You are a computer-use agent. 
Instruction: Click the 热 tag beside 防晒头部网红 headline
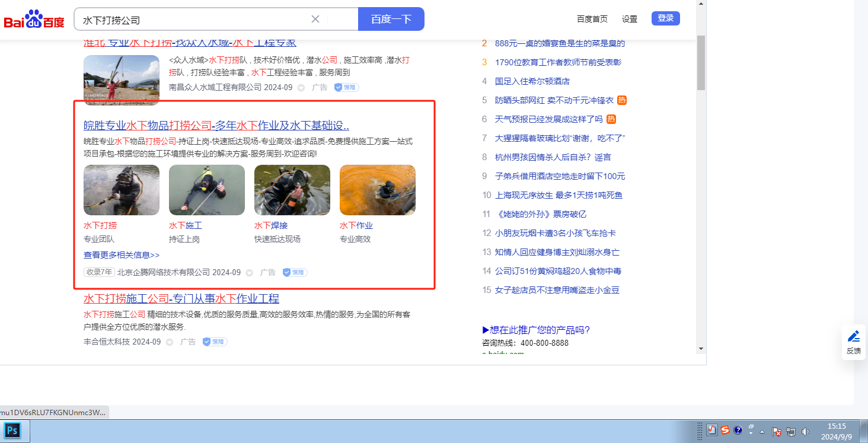(622, 100)
